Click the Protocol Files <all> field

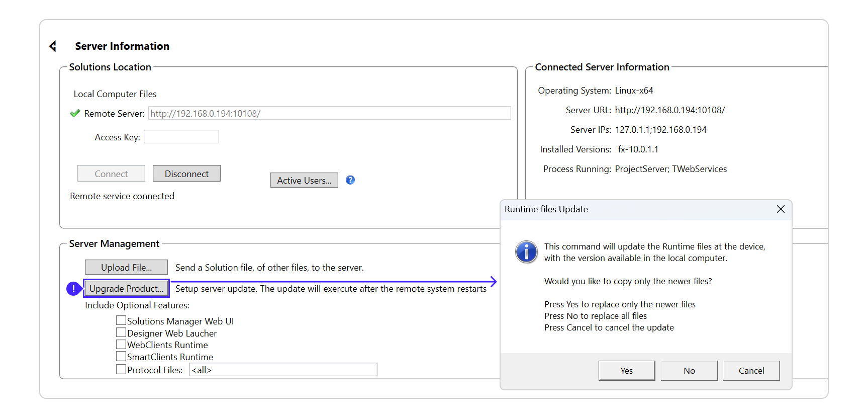(x=282, y=370)
